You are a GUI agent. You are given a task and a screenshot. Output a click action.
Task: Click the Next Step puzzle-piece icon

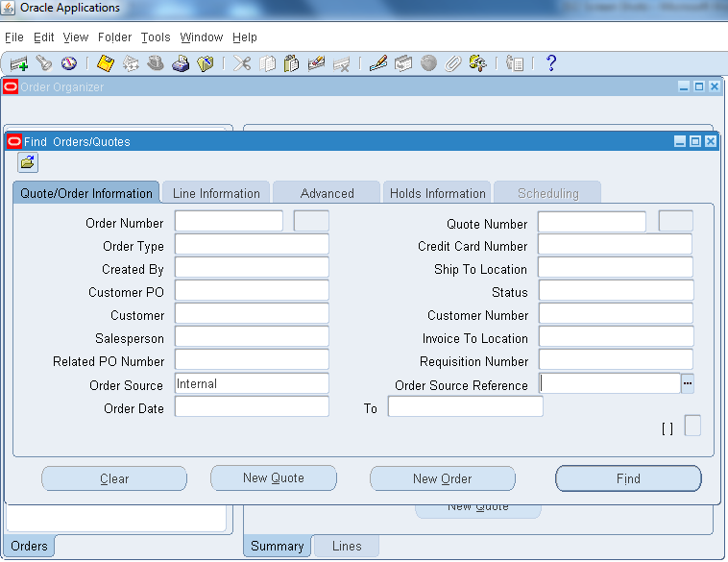pos(131,63)
